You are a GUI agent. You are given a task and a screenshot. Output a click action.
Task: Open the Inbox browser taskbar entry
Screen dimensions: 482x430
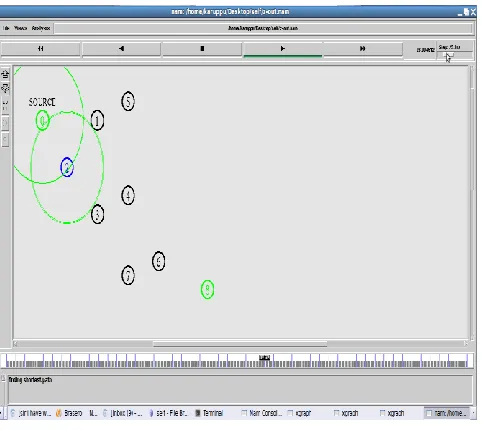click(123, 413)
